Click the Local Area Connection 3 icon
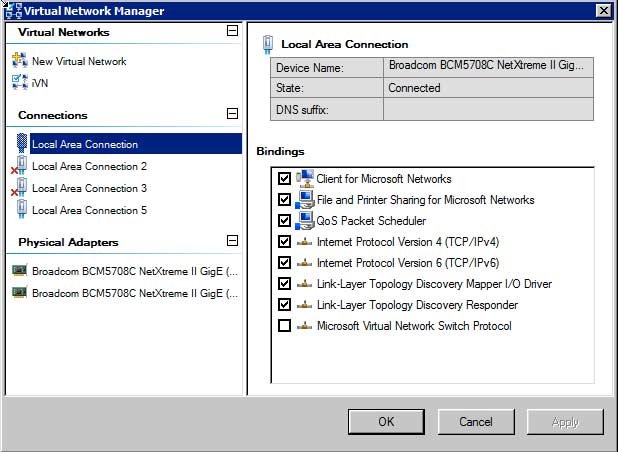618x452 pixels. [x=19, y=187]
